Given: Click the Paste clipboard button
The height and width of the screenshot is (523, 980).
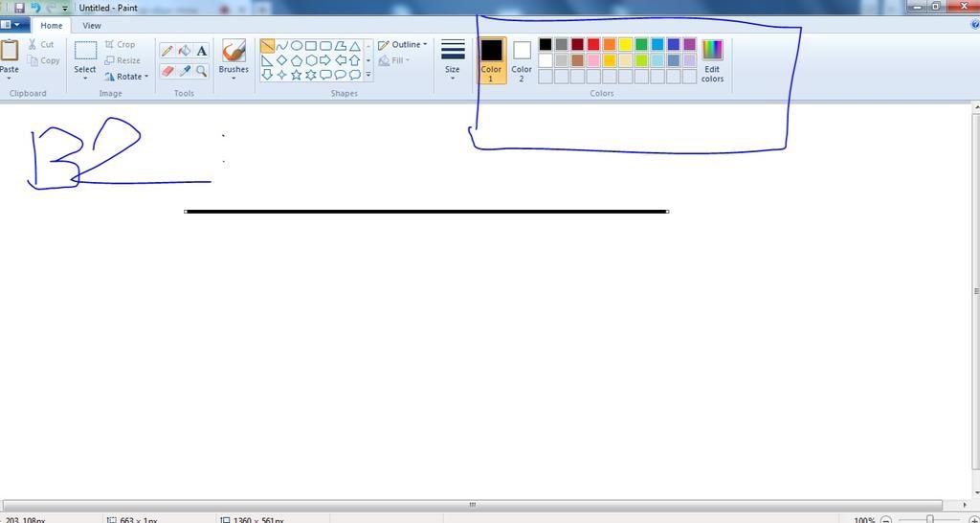Looking at the screenshot, I should [x=10, y=52].
